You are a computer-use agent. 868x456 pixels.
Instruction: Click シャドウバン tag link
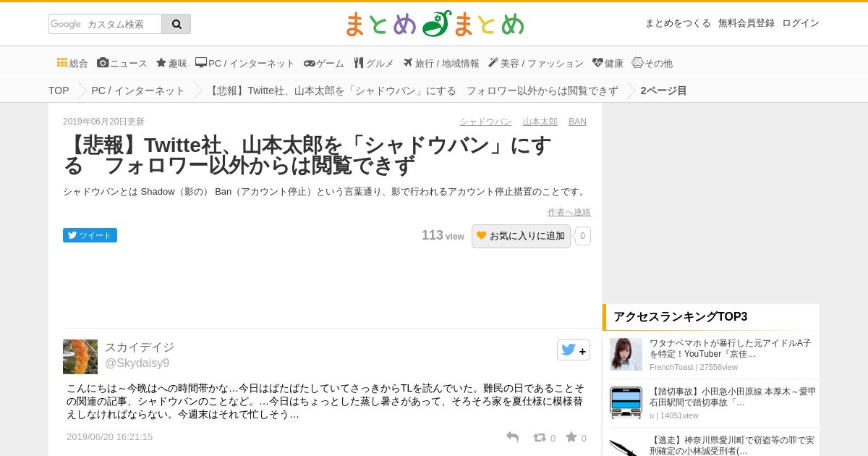tap(485, 122)
